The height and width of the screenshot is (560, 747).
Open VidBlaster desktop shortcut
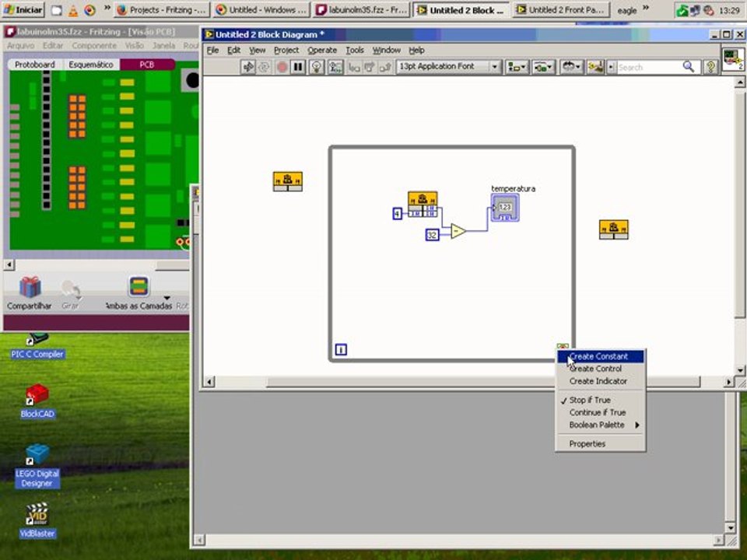click(37, 520)
